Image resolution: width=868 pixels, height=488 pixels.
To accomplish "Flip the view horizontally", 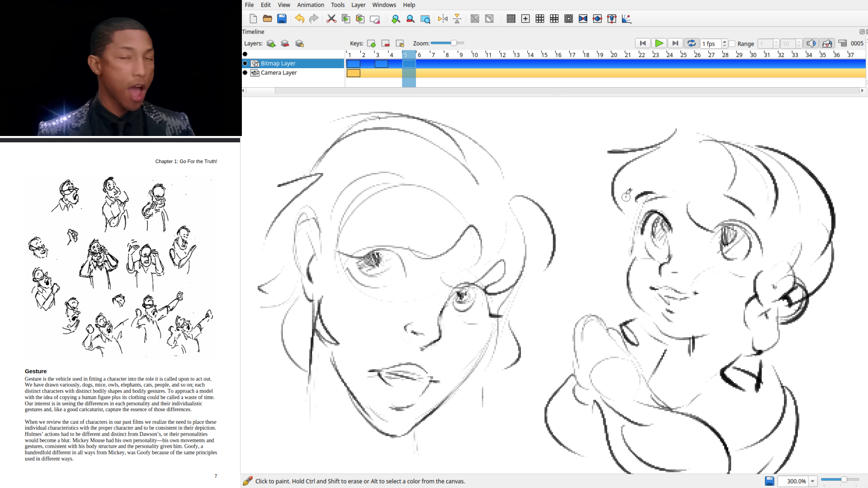I will coord(443,19).
